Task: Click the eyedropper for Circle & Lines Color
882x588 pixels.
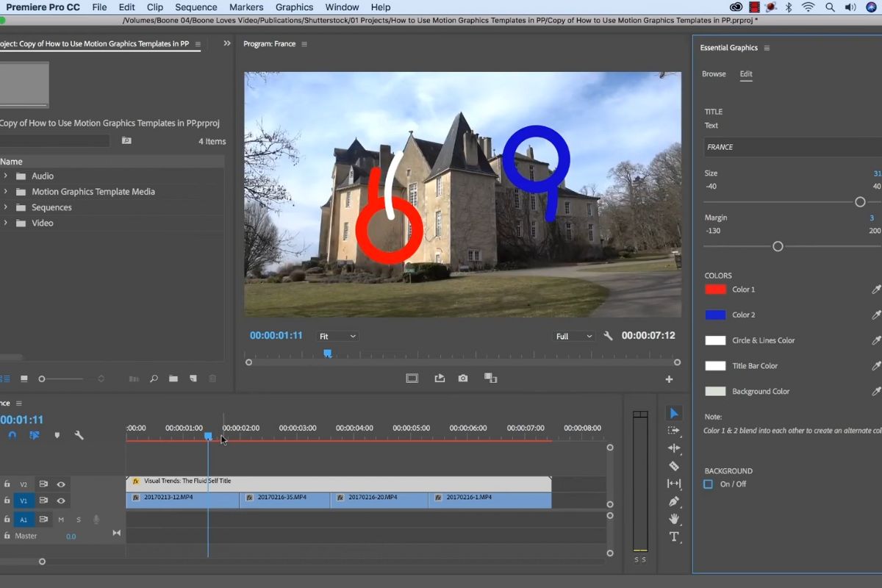Action: pos(876,340)
